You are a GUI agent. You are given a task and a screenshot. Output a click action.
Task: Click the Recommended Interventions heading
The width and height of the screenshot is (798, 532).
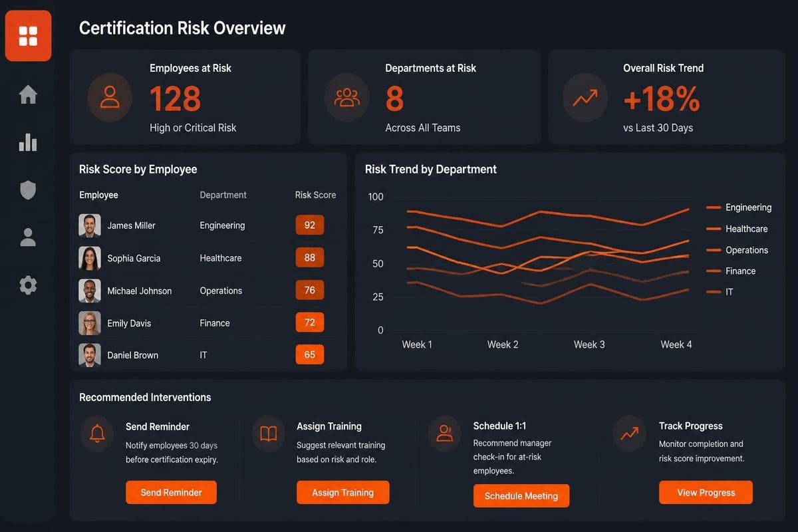[x=145, y=397]
